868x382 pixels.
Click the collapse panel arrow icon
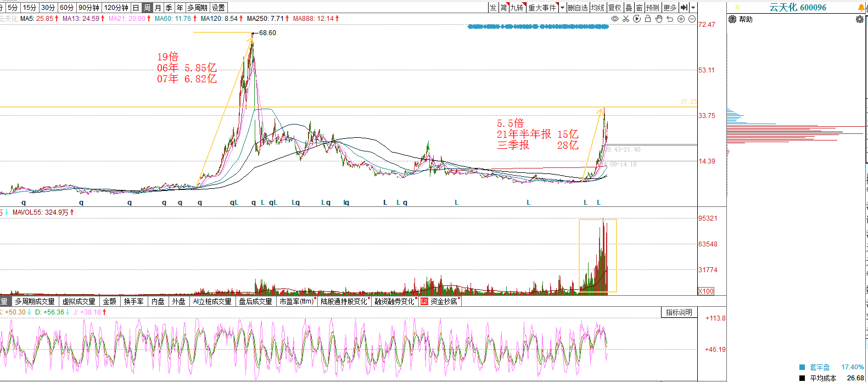click(684, 8)
